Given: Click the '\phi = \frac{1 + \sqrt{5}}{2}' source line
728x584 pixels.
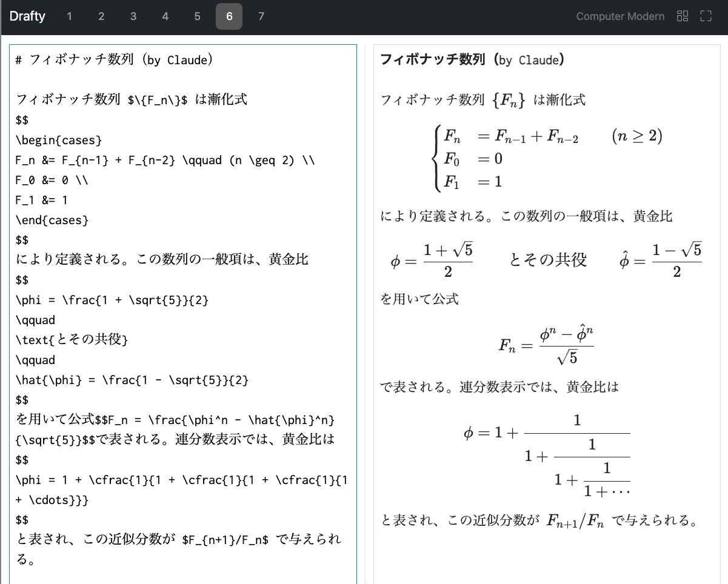Looking at the screenshot, I should 112,300.
